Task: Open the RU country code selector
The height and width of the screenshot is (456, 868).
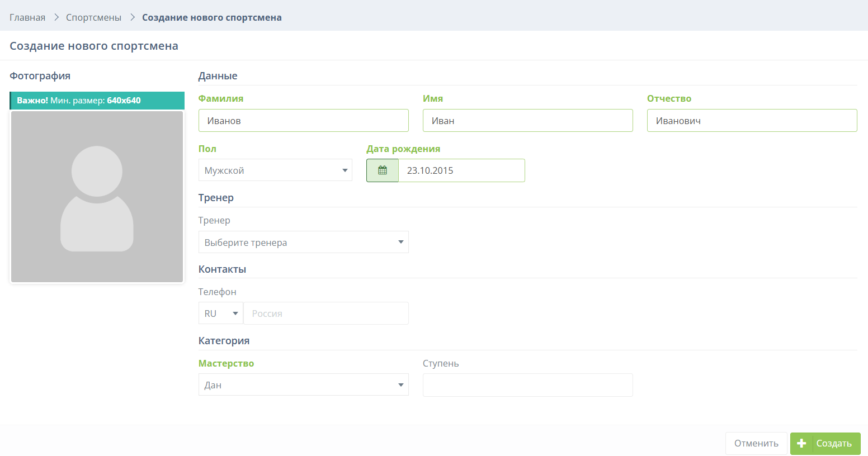Action: (221, 313)
